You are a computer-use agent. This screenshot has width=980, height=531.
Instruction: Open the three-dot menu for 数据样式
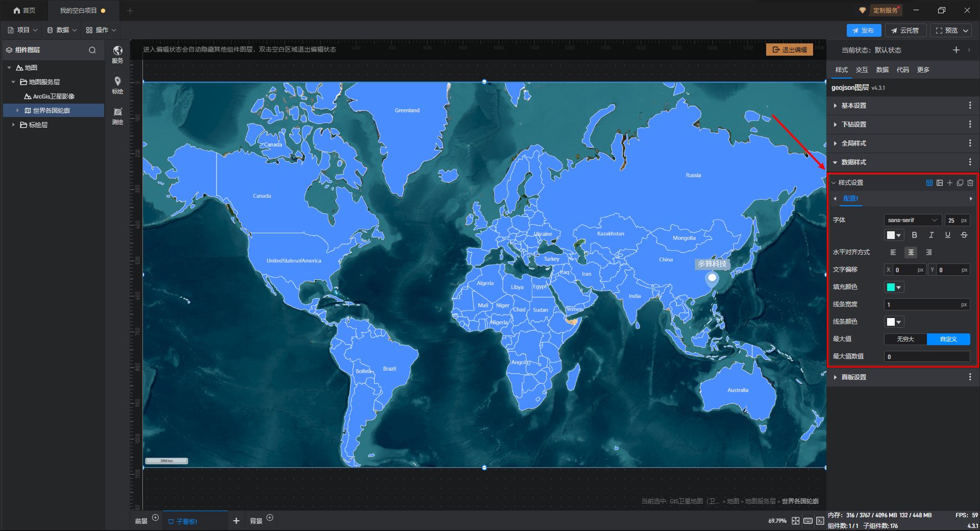click(x=970, y=162)
